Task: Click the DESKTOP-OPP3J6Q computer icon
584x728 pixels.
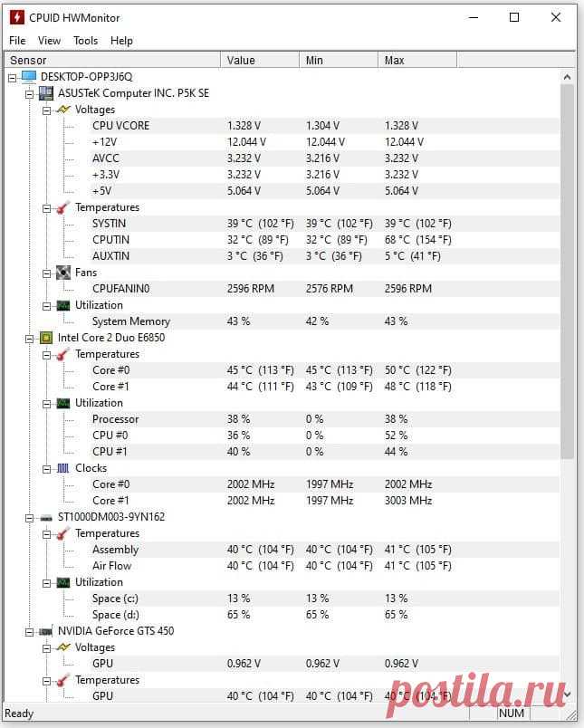Action: pos(29,77)
